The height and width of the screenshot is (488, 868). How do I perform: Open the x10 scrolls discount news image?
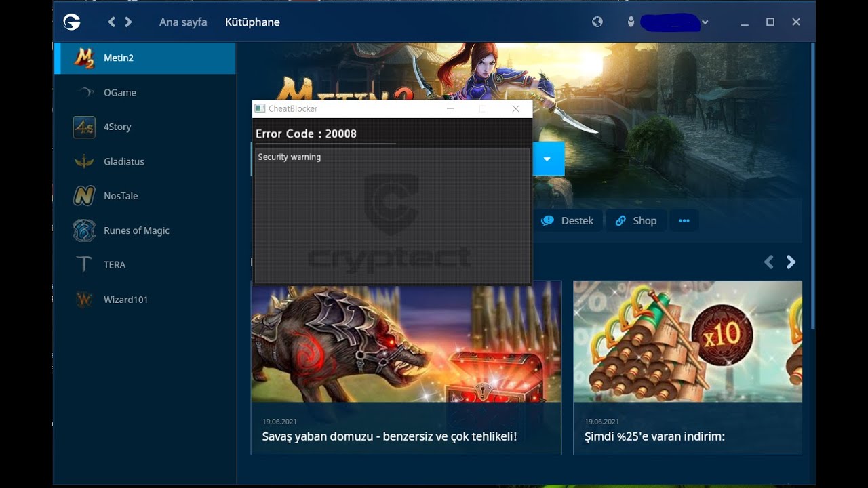click(x=688, y=342)
